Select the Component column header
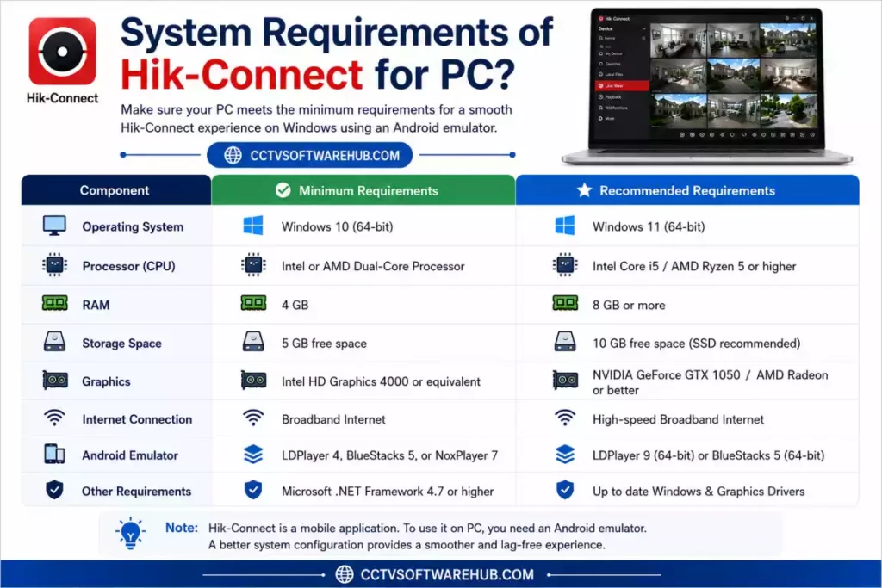Image resolution: width=882 pixels, height=588 pixels. [116, 190]
